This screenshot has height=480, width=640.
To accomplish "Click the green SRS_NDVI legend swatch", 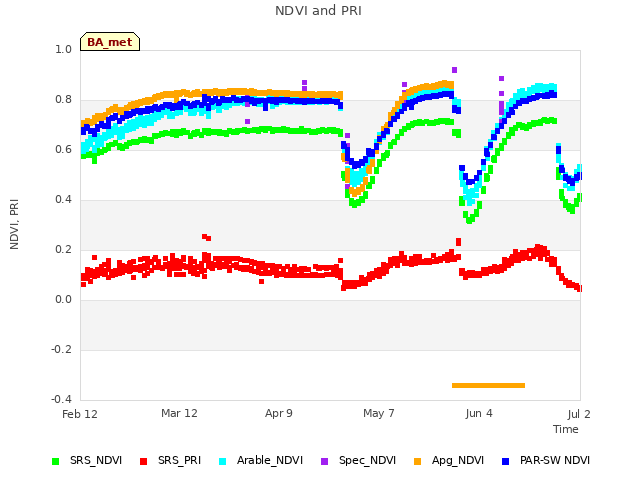I will click(x=56, y=461).
